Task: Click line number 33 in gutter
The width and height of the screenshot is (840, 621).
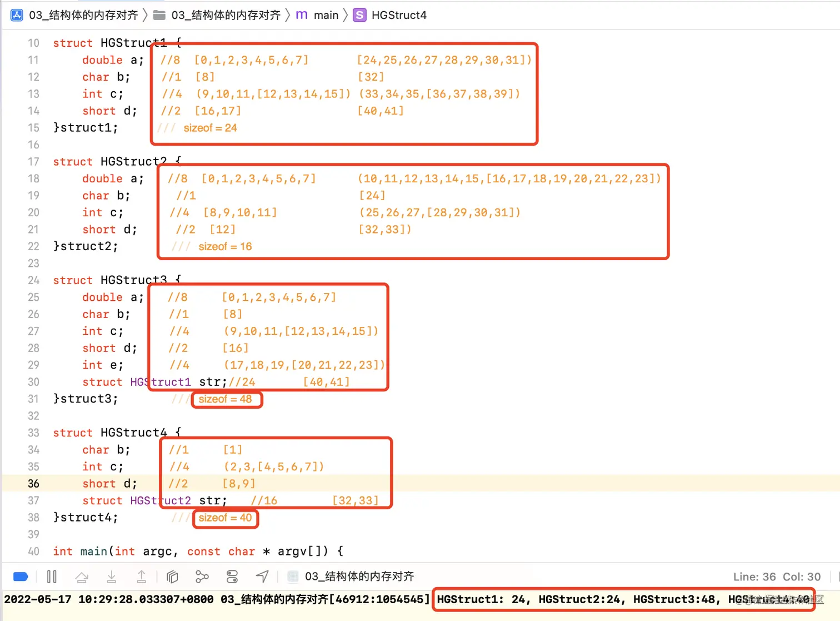Action: coord(33,433)
